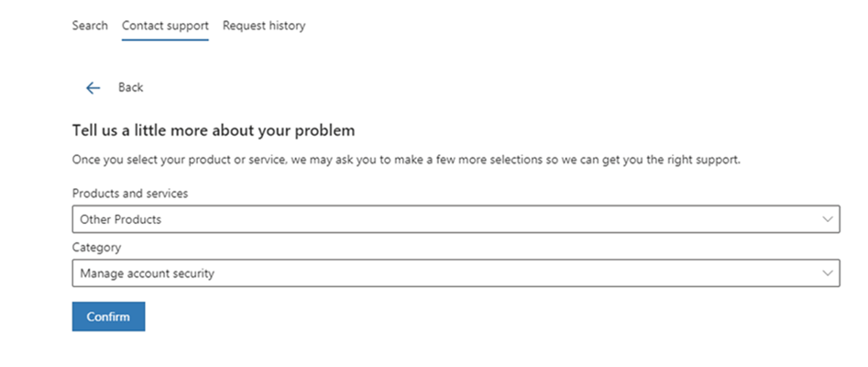Change the selection from Other Products

456,219
